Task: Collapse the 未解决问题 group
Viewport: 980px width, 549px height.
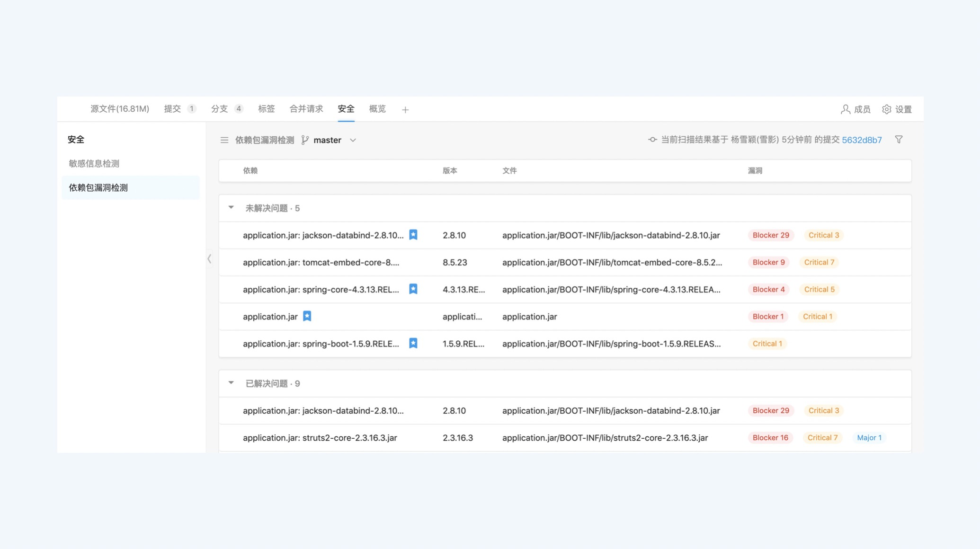Action: pos(231,207)
